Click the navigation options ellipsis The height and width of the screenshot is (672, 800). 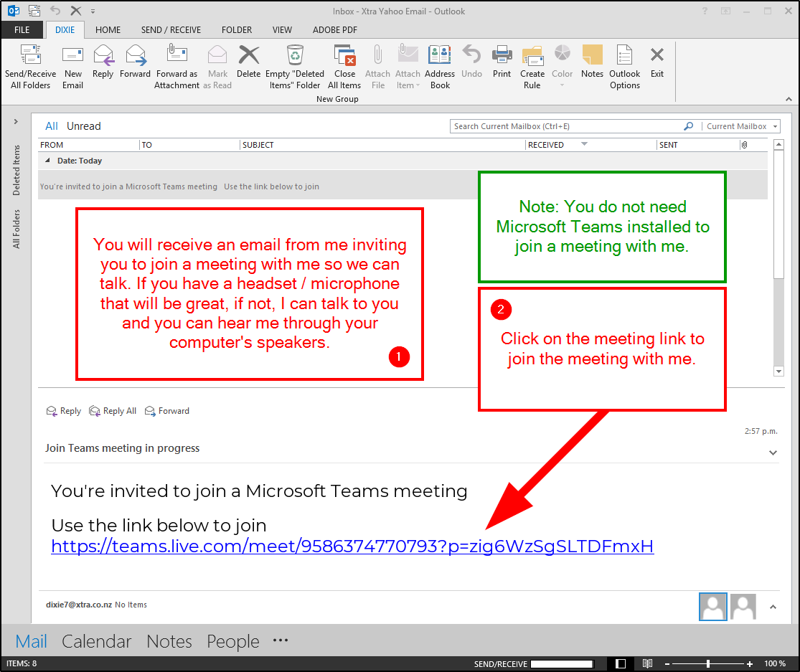(280, 640)
